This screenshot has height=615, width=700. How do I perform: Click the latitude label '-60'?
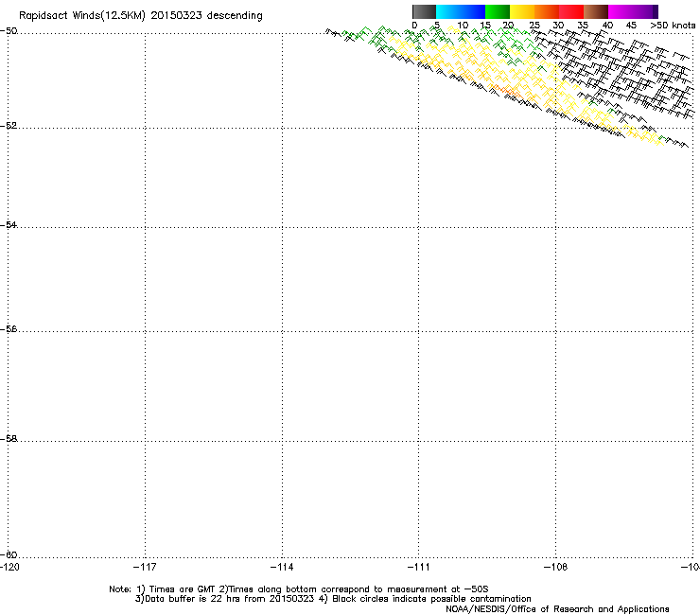[9, 555]
